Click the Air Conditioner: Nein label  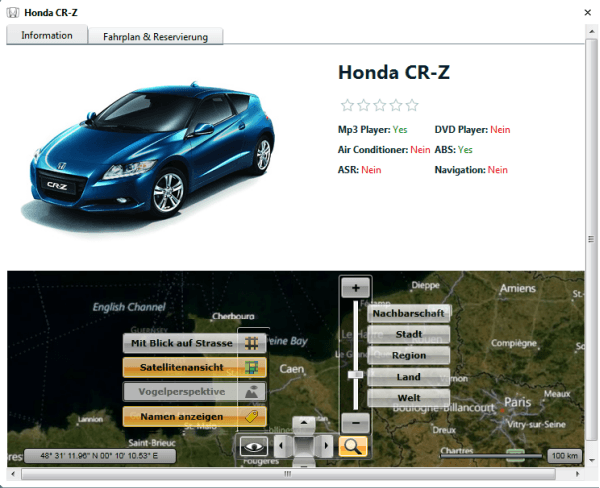(384, 150)
